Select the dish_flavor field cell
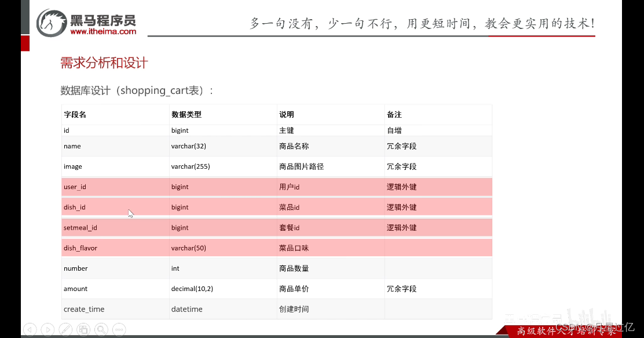644x338 pixels. 115,248
